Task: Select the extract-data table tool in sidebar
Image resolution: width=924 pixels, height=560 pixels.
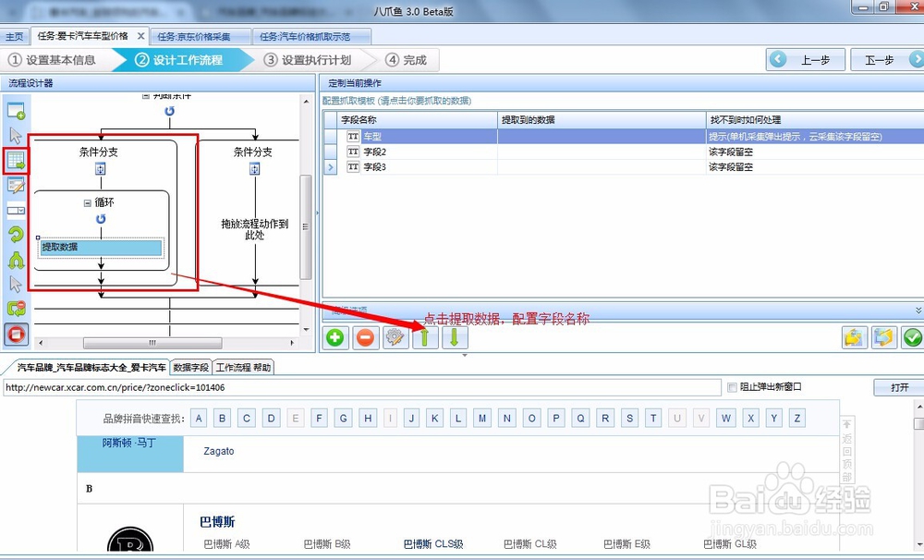Action: pyautogui.click(x=16, y=161)
